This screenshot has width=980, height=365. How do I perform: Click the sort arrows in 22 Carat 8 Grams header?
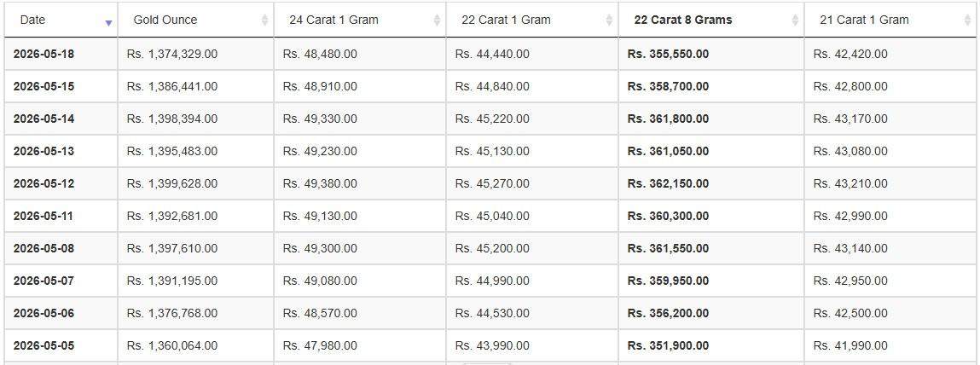pos(795,20)
